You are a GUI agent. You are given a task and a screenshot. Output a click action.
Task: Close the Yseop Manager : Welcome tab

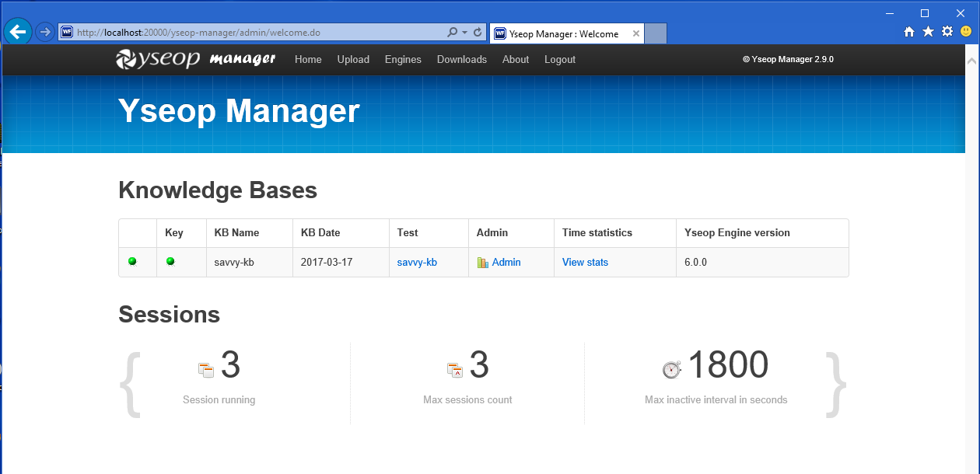[636, 33]
